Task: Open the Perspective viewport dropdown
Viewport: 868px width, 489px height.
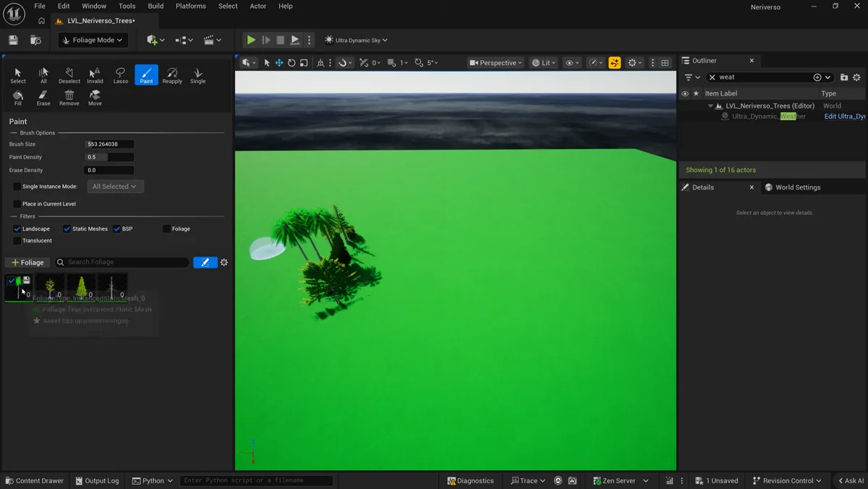Action: (x=496, y=63)
